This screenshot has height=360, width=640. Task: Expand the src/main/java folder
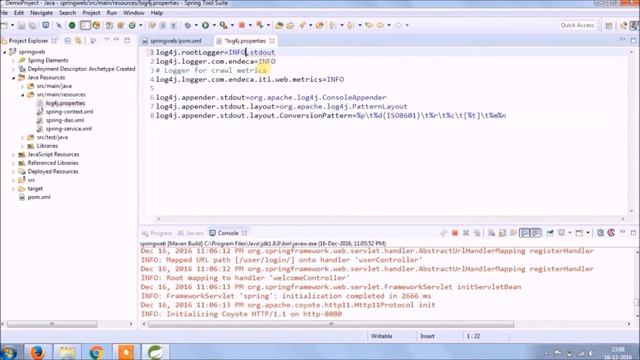pyautogui.click(x=22, y=86)
